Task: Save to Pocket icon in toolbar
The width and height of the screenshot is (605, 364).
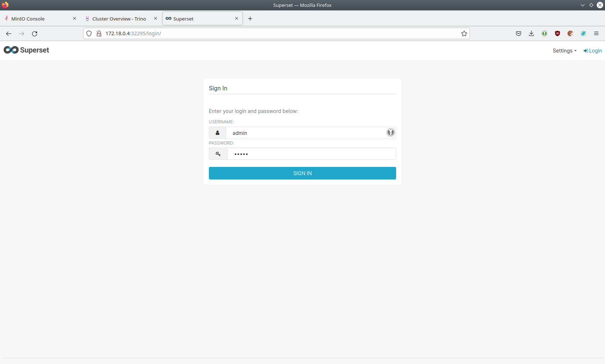Action: (x=518, y=33)
